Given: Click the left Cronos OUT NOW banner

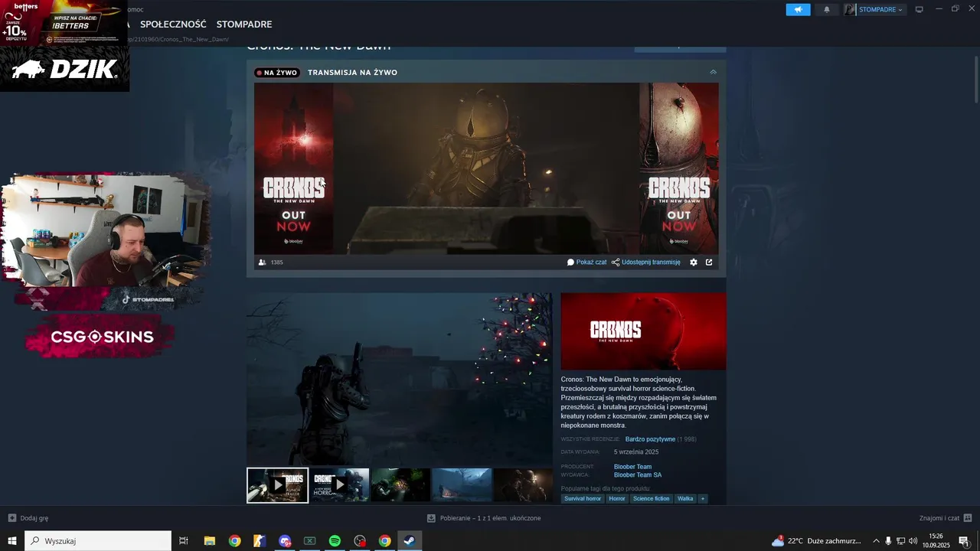Looking at the screenshot, I should [x=293, y=168].
